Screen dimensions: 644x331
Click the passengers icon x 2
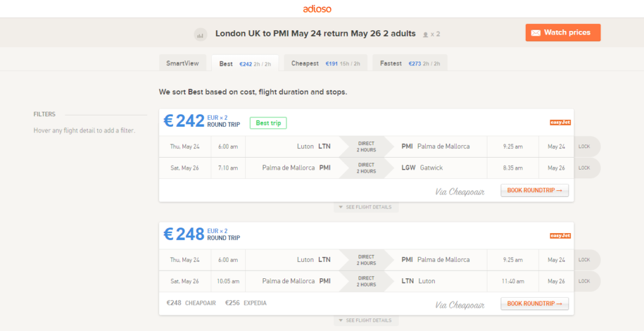431,34
